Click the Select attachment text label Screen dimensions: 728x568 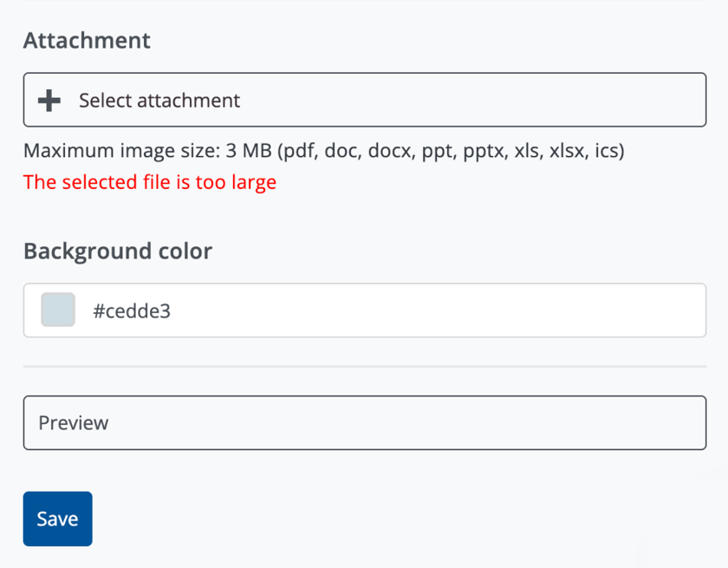pos(159,101)
